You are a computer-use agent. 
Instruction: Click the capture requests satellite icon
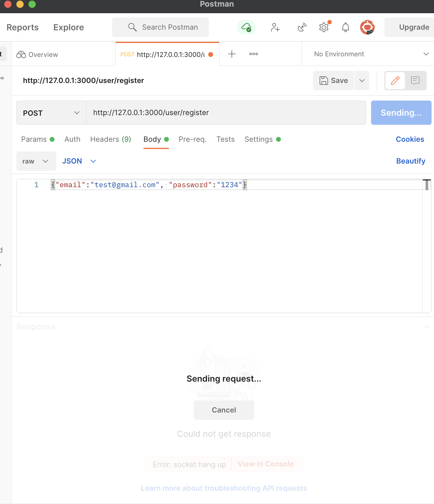point(302,27)
